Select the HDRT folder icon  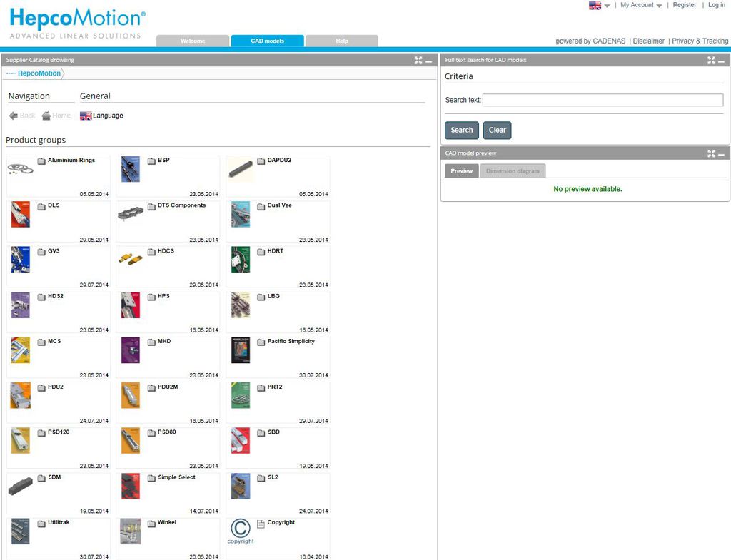click(261, 252)
